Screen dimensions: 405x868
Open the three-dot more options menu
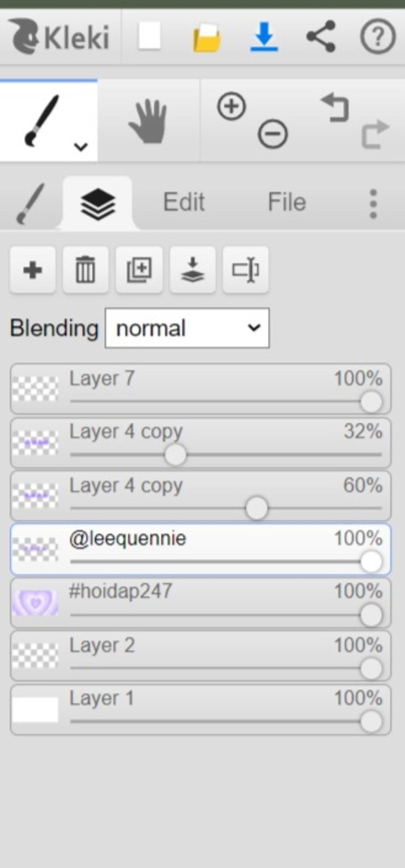(373, 203)
